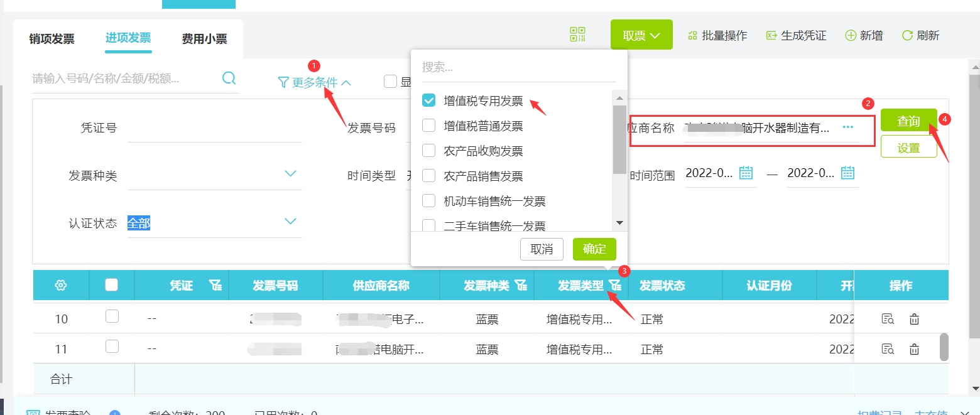View details of row 11 invoice
Screen dimensions: 980x415
(x=888, y=349)
